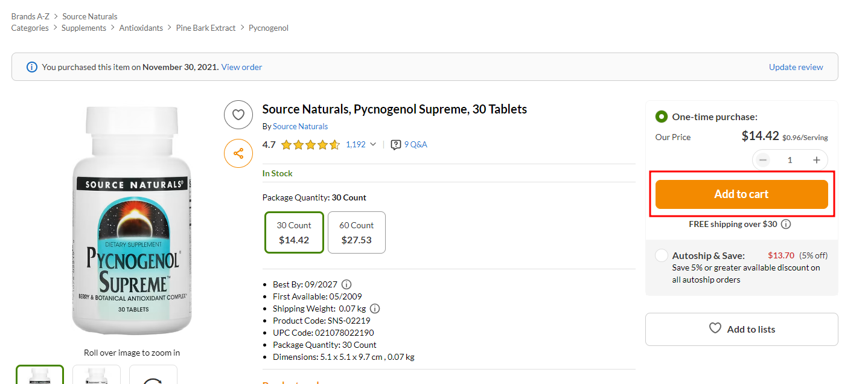Open the 9 Q&A section

click(409, 144)
